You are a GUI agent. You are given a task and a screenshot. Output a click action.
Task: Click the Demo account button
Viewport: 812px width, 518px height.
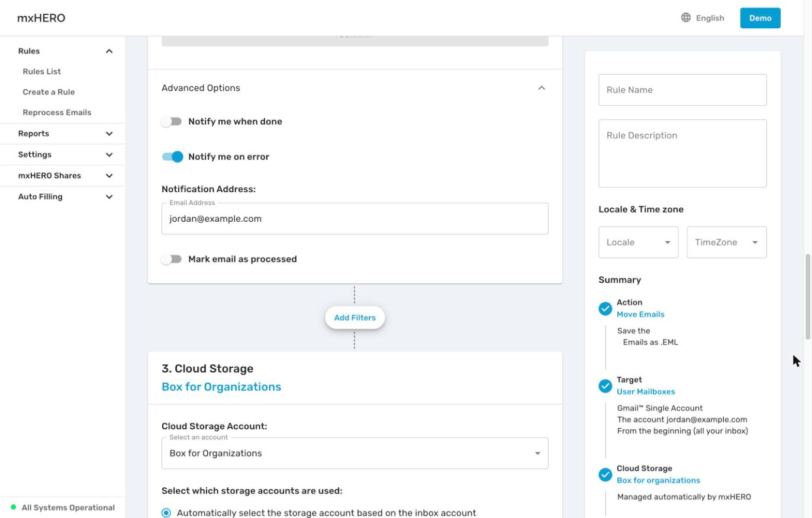click(760, 18)
